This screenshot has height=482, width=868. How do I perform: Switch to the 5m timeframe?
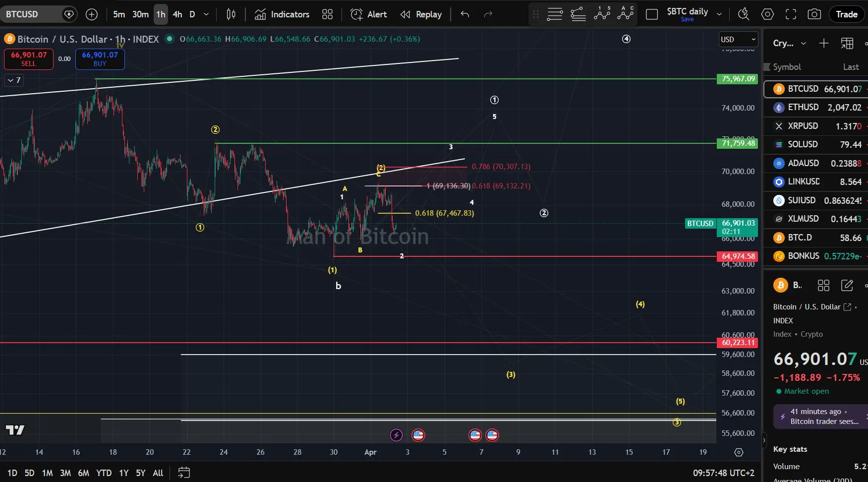pyautogui.click(x=119, y=14)
